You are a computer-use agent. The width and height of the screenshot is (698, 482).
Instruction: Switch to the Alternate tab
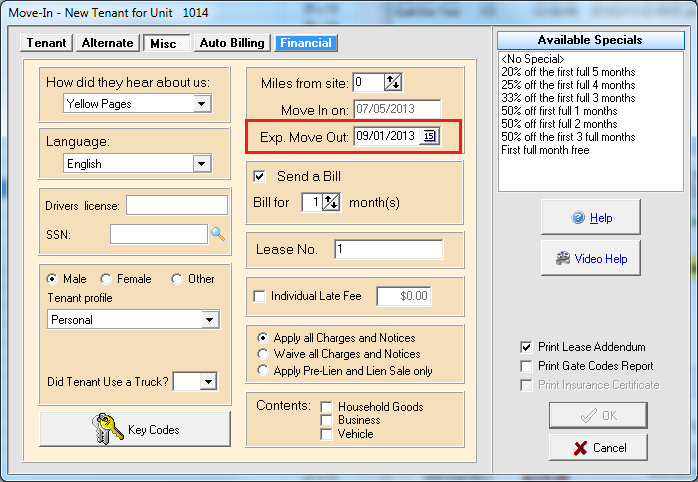pos(107,43)
